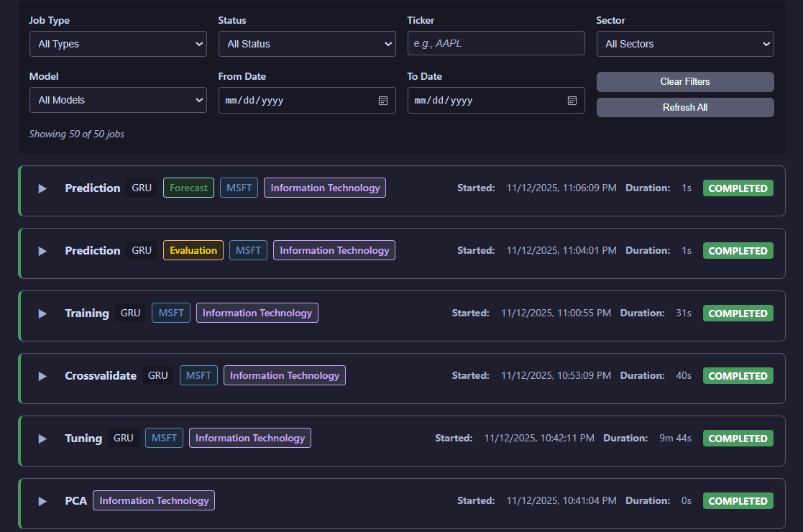The image size is (803, 532).
Task: Click start time 11/12/2025, 11:06:09 PM
Action: pyautogui.click(x=561, y=188)
